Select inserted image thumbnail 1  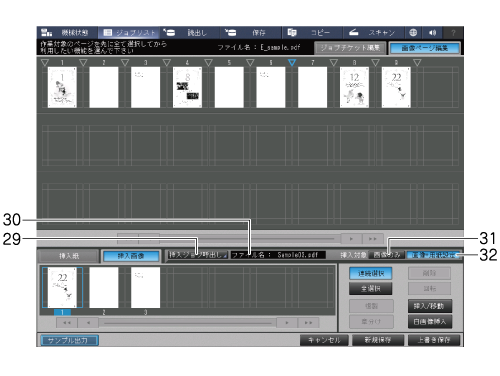[62, 287]
